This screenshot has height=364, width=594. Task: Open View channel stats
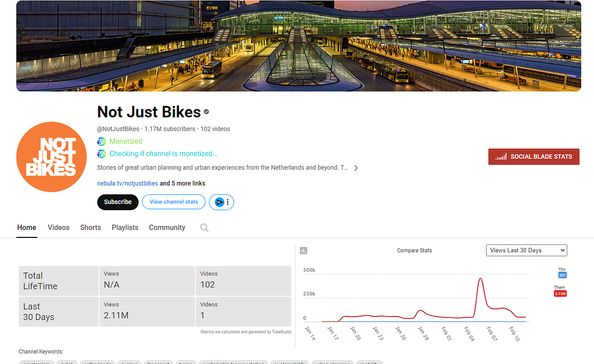(x=173, y=202)
